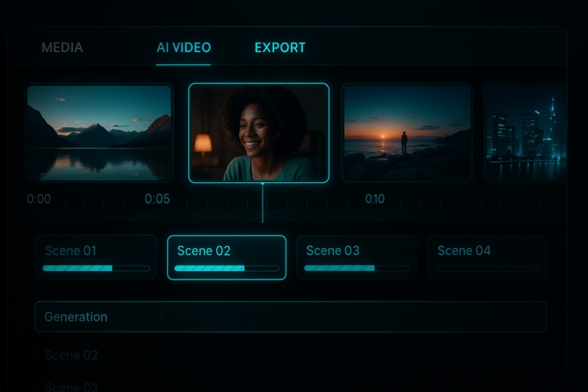Open the EXPORT tab
The height and width of the screenshot is (392, 588).
279,47
